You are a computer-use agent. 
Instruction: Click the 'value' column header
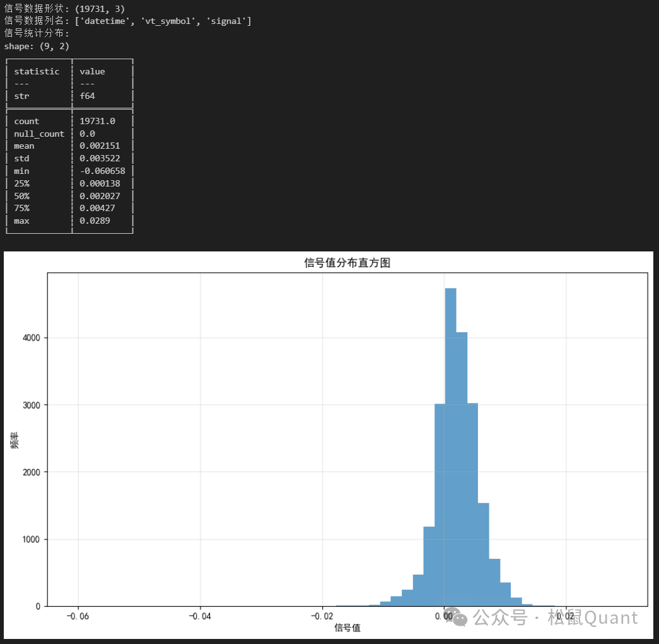click(92, 71)
